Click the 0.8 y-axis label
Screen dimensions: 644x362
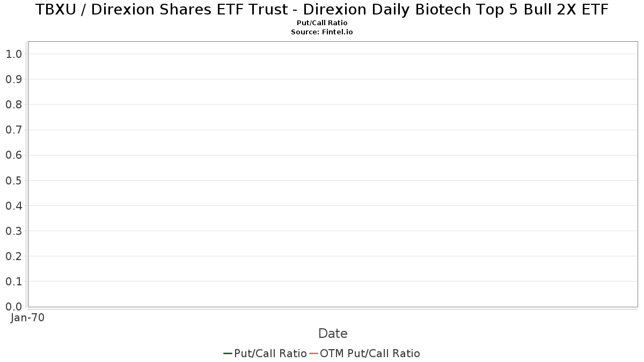(13, 105)
